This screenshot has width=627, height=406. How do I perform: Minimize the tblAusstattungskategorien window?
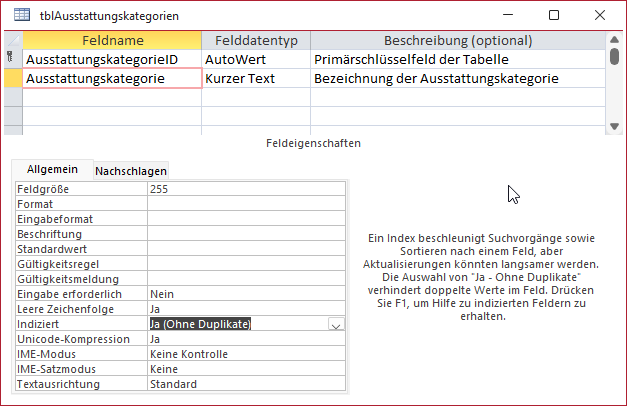pos(508,15)
